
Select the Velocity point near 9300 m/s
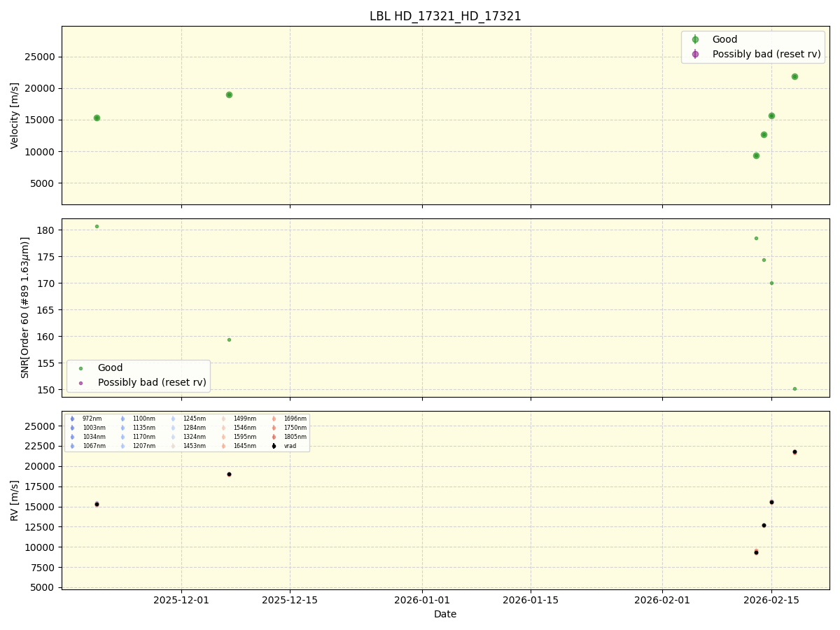pyautogui.click(x=756, y=155)
